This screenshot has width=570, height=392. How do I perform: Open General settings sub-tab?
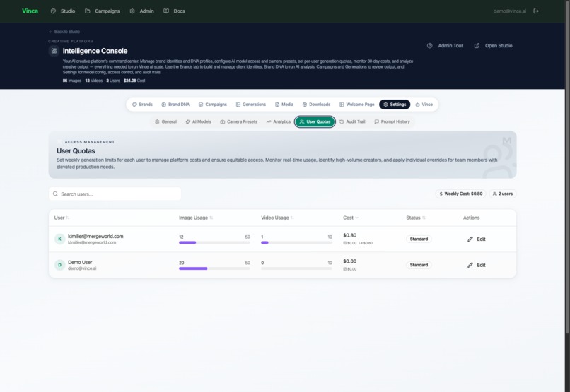[x=165, y=122]
